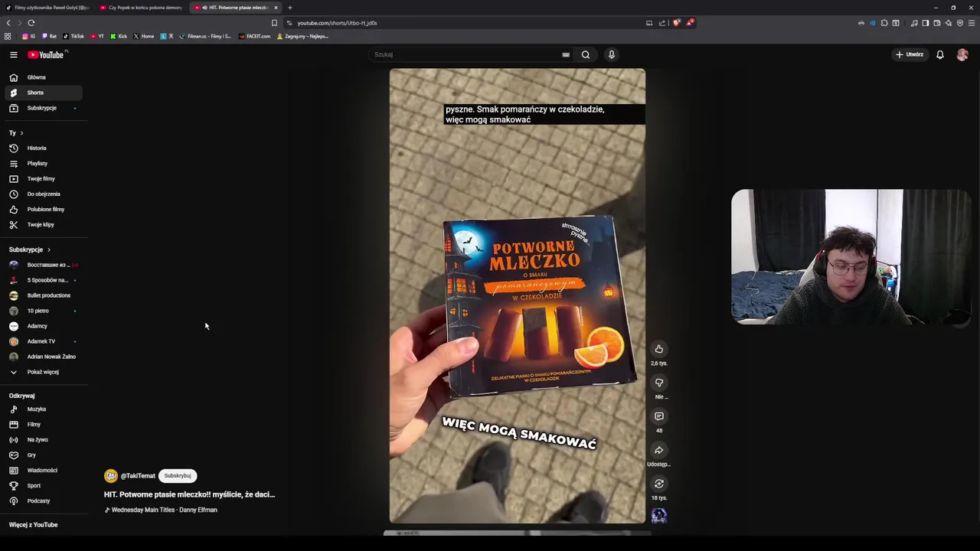Open Adrian Nowak Zalno channel
Viewport: 980px width, 551px height.
tap(44, 357)
